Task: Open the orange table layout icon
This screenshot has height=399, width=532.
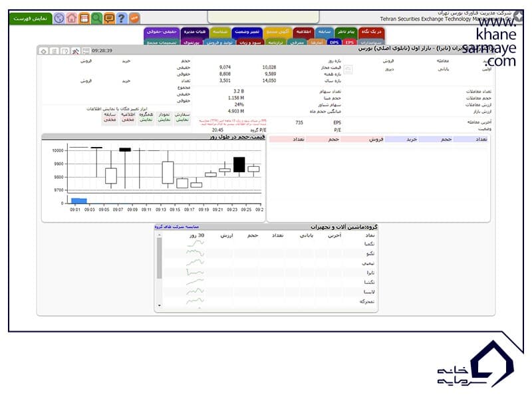Action: (84, 18)
